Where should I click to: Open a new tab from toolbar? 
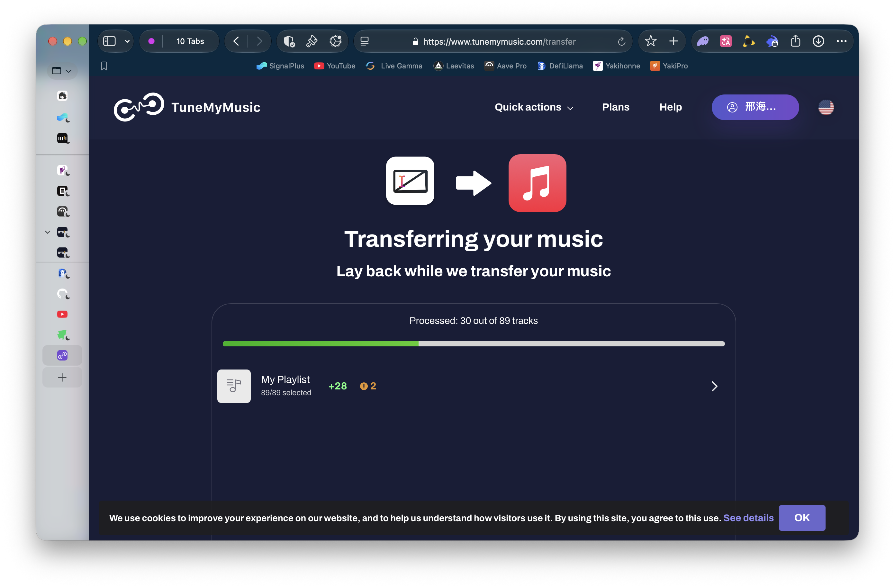coord(674,41)
